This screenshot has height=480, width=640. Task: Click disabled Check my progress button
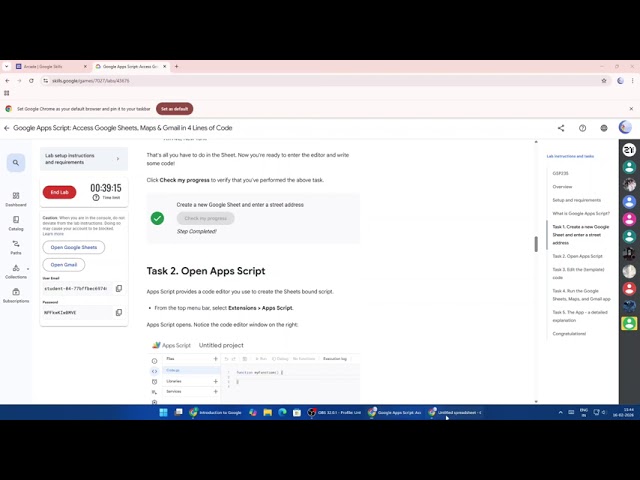205,218
